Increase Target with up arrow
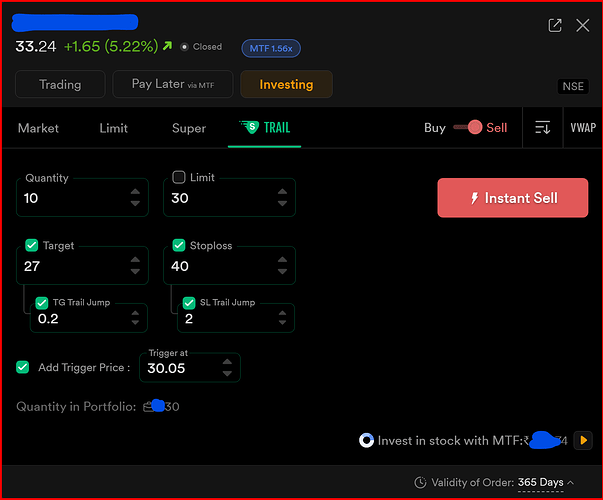This screenshot has width=603, height=500. click(x=135, y=260)
